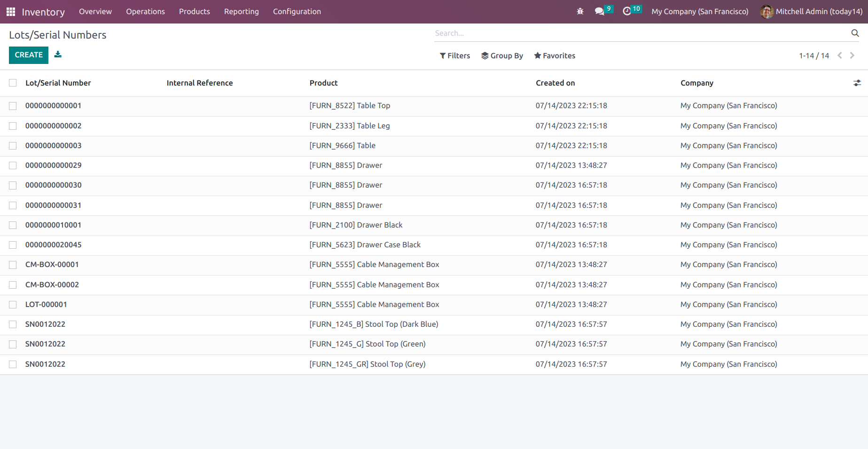
Task: Check the select-all checkbox in the header
Action: 13,82
